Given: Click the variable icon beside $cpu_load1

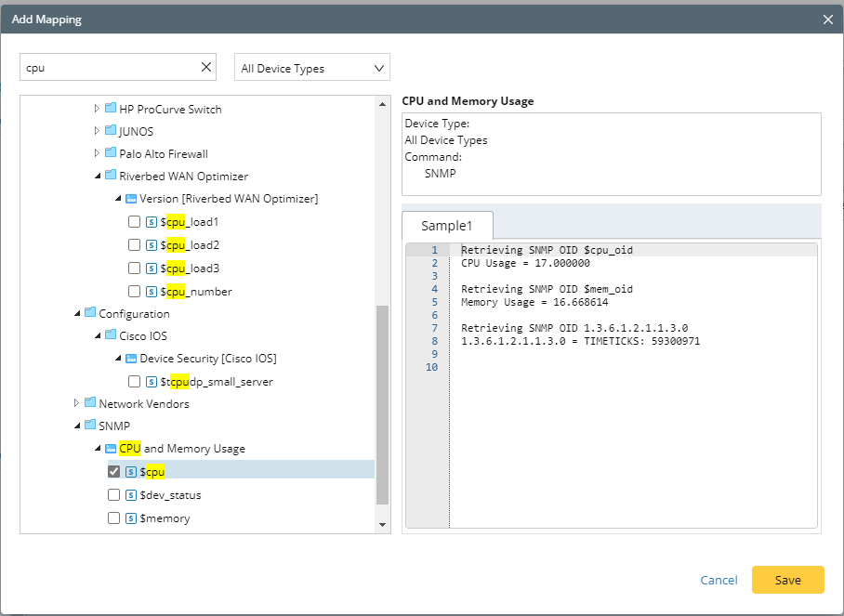Looking at the screenshot, I should 152,222.
